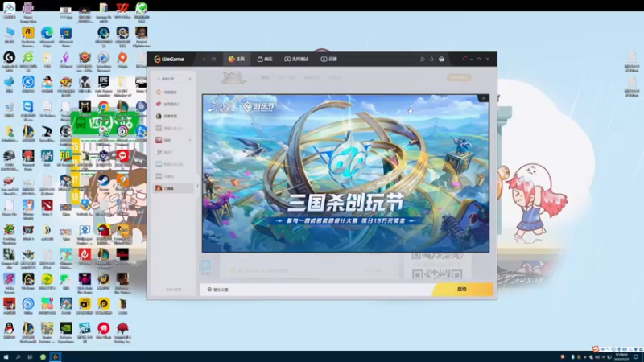This screenshot has height=362, width=644.
Task: Open WeGame notifications bell icon
Action: click(431, 59)
